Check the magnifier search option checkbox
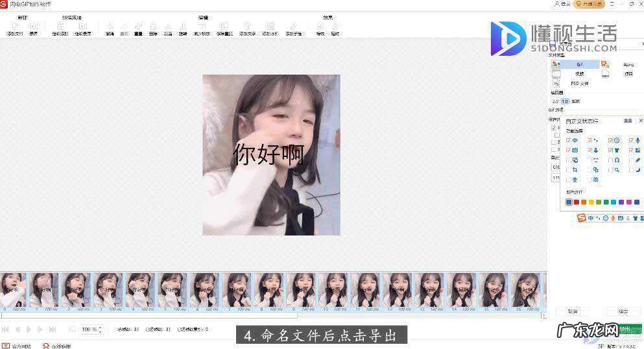 pyautogui.click(x=611, y=170)
